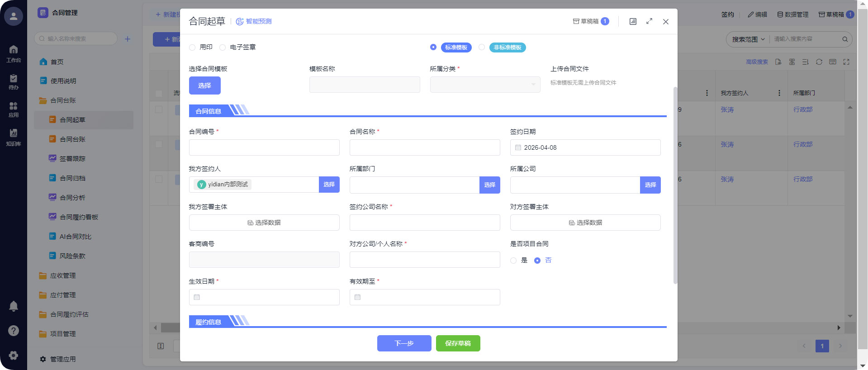This screenshot has width=868, height=370.
Task: Open the 所属分类 dropdown
Action: [485, 85]
